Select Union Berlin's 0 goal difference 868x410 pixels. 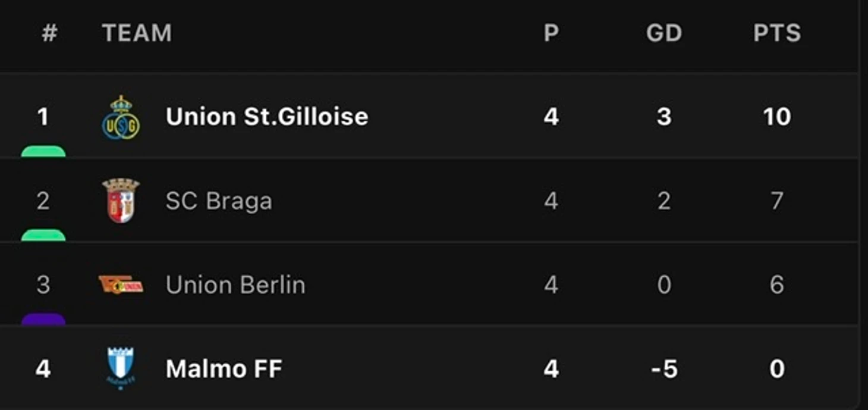[664, 285]
